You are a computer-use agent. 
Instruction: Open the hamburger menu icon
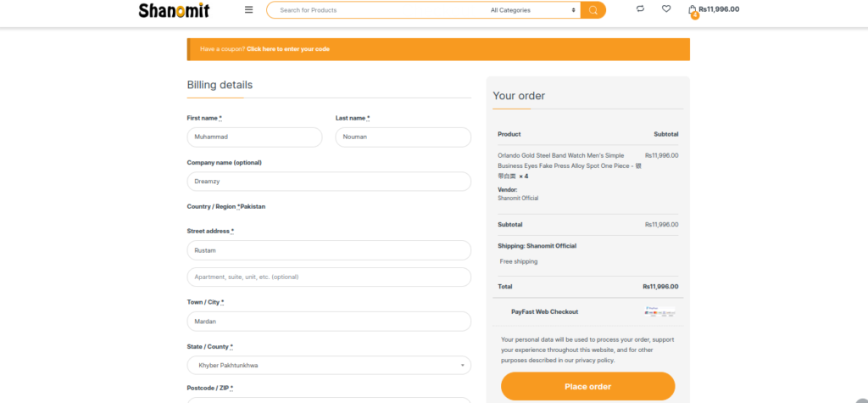[248, 9]
